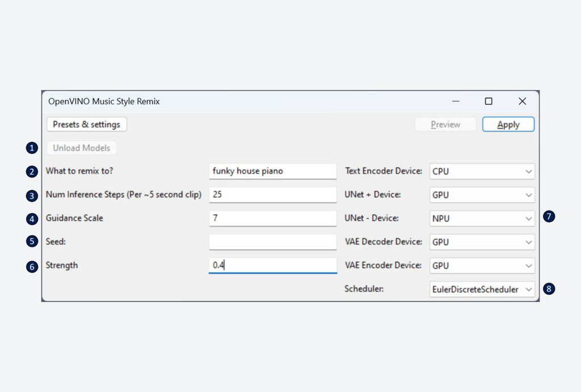The image size is (581, 392).
Task: Select the Guidance Scale value field
Action: (273, 218)
